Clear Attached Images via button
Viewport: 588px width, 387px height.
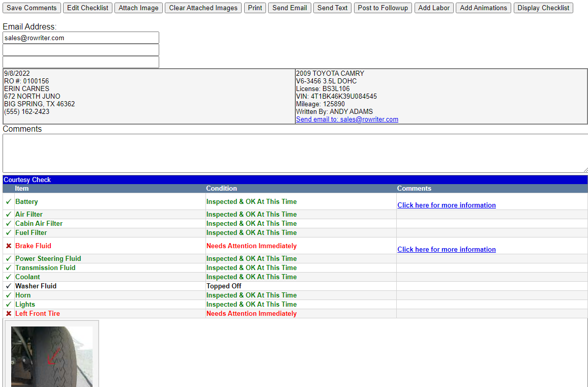point(203,8)
